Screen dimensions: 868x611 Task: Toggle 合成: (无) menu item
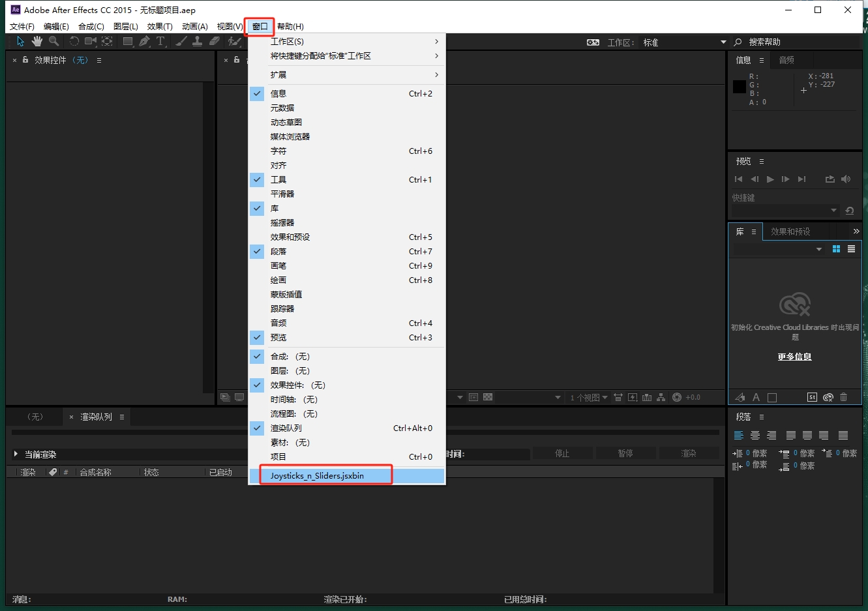346,356
